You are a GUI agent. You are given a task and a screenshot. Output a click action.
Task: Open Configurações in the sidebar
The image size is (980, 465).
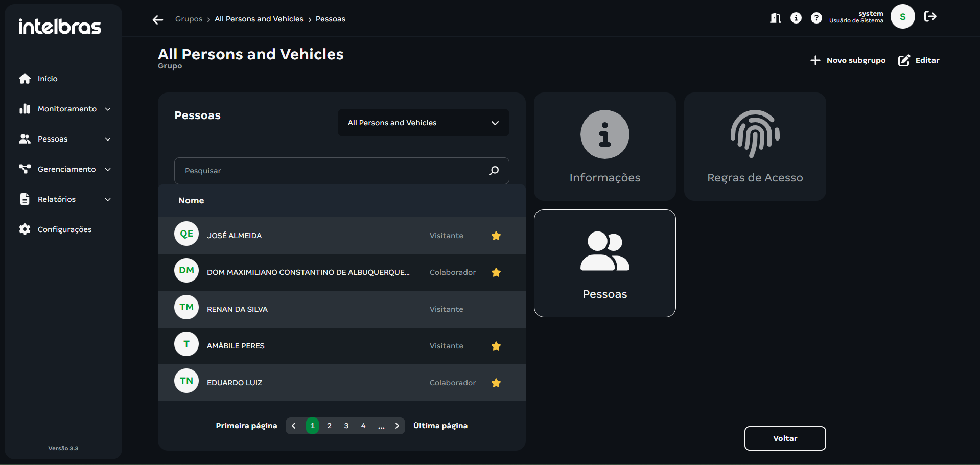tap(64, 229)
